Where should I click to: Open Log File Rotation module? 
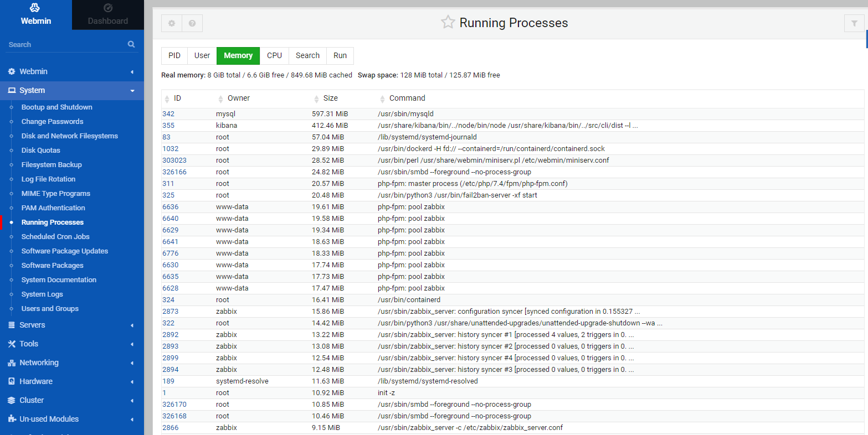click(x=49, y=179)
